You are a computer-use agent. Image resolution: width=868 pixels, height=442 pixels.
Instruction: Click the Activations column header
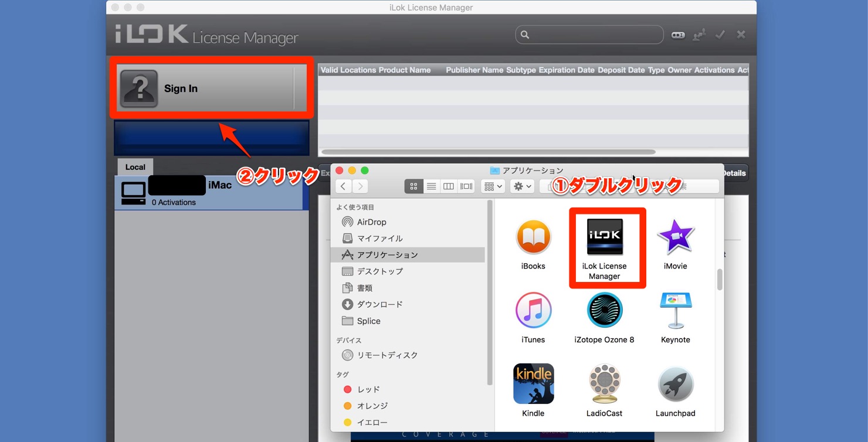coord(714,70)
